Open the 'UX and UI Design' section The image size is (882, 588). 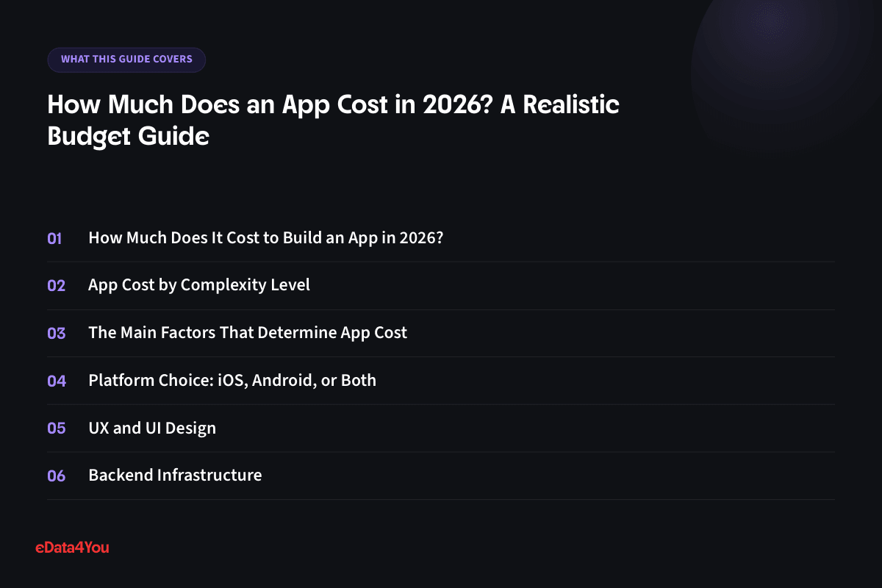152,428
